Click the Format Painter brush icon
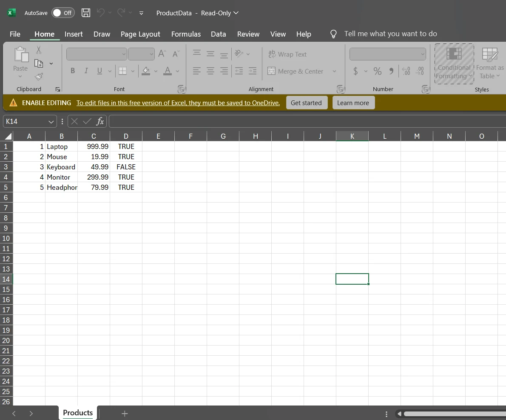 [39, 77]
